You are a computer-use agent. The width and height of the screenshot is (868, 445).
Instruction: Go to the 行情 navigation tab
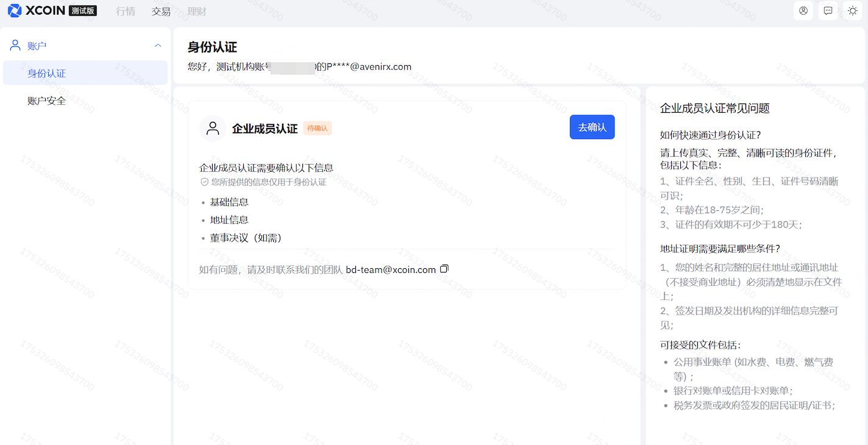click(126, 11)
